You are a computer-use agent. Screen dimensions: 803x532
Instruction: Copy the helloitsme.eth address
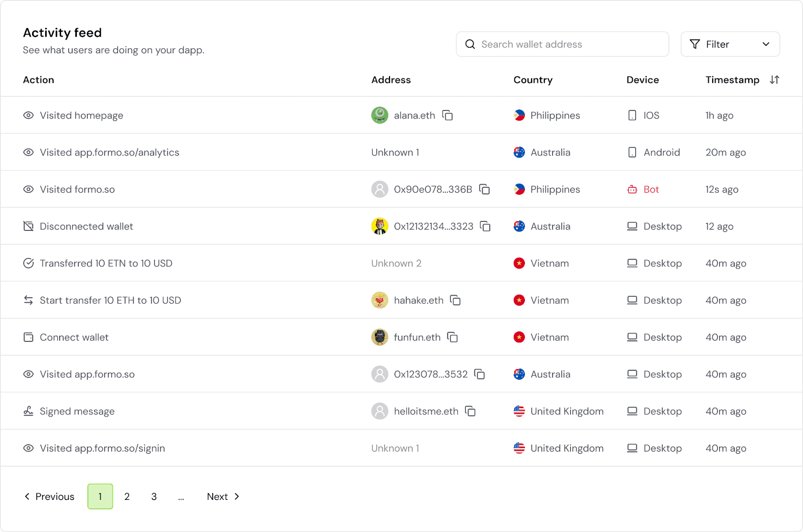(x=470, y=412)
